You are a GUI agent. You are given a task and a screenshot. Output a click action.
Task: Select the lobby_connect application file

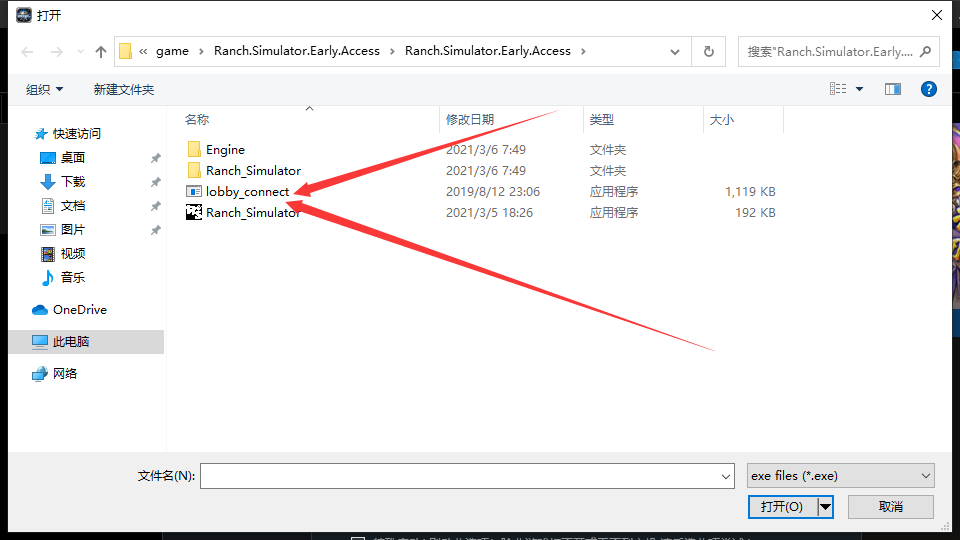pos(247,192)
